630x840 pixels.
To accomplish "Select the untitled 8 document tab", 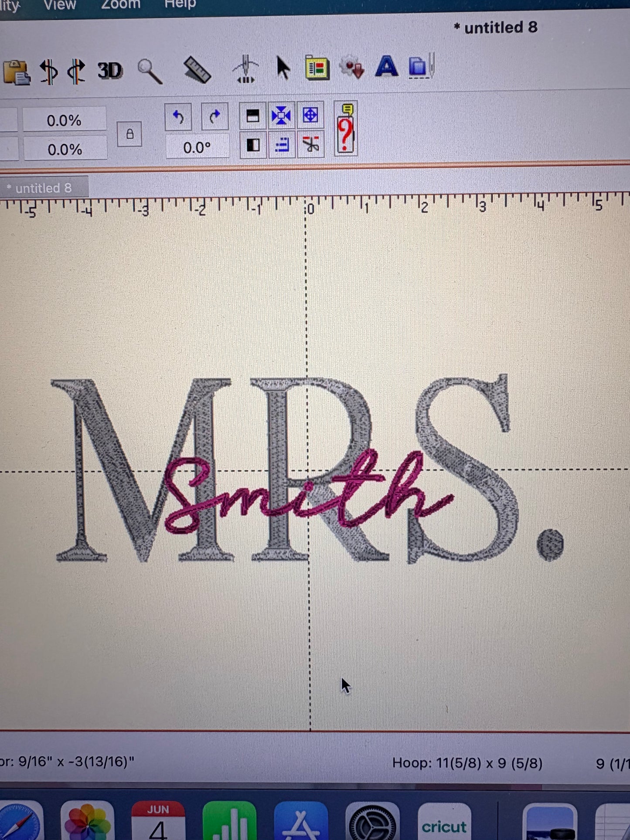I will coord(44,188).
